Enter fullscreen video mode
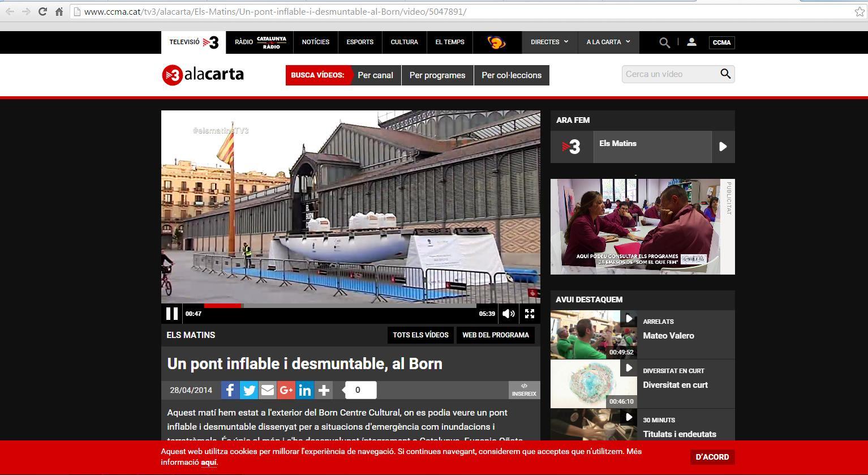868x475 pixels. tap(530, 314)
